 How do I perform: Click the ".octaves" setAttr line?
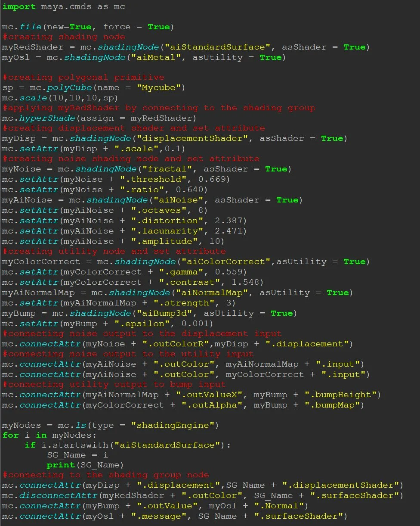(x=105, y=210)
